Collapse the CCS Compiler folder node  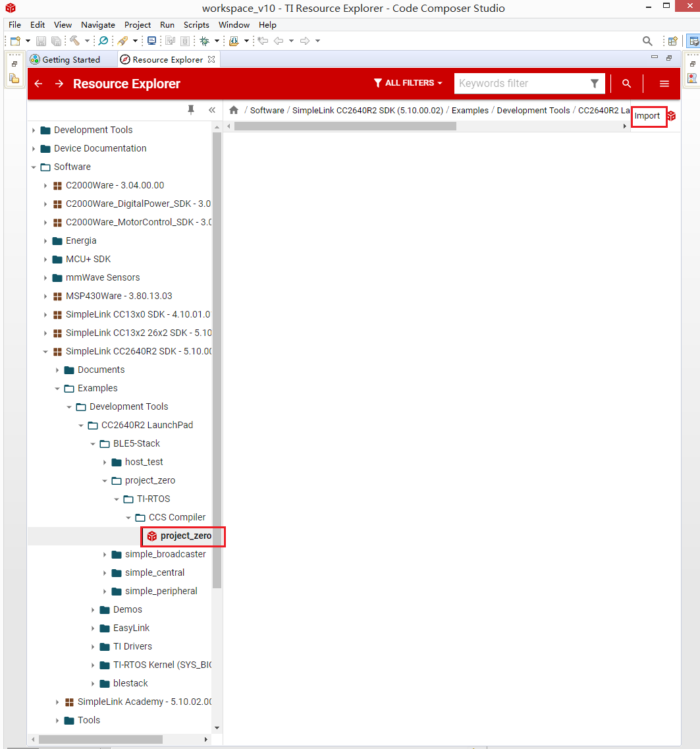(128, 518)
